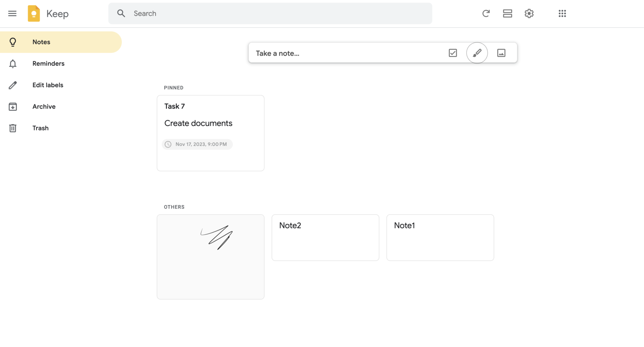Refresh the notes view
The width and height of the screenshot is (644, 347).
[486, 13]
